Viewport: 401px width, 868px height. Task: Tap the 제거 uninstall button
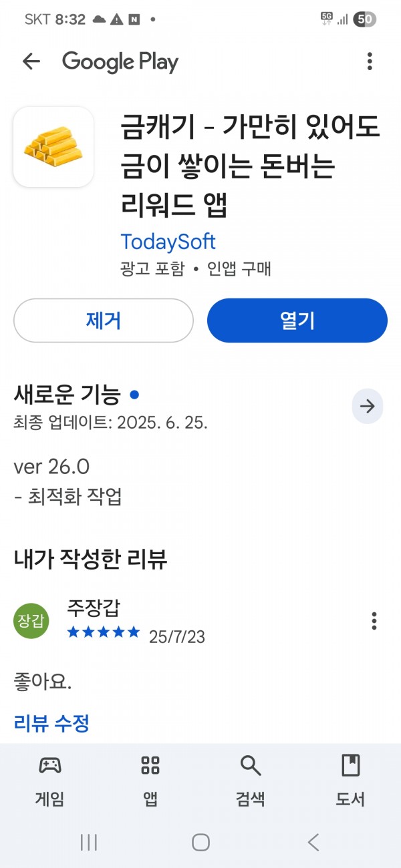104,320
